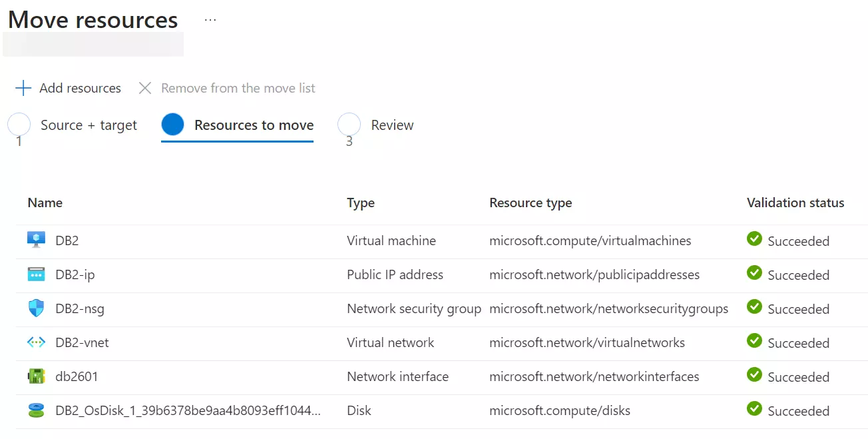
Task: Click the Network interface type cell
Action: tap(397, 376)
